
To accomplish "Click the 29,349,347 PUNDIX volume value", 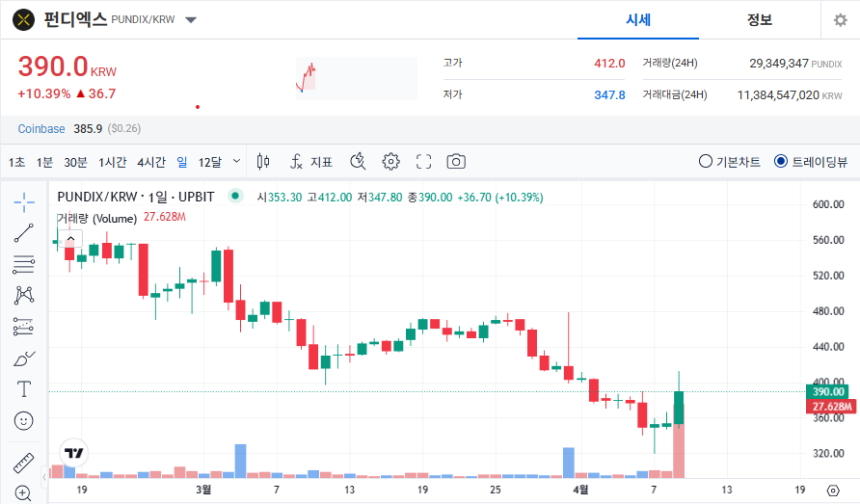I will pos(795,64).
